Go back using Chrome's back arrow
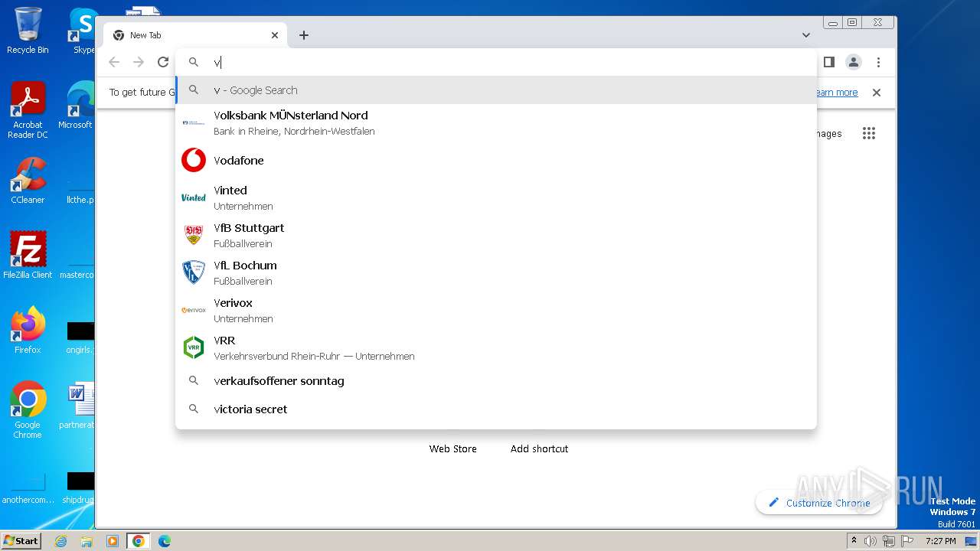 pyautogui.click(x=114, y=62)
